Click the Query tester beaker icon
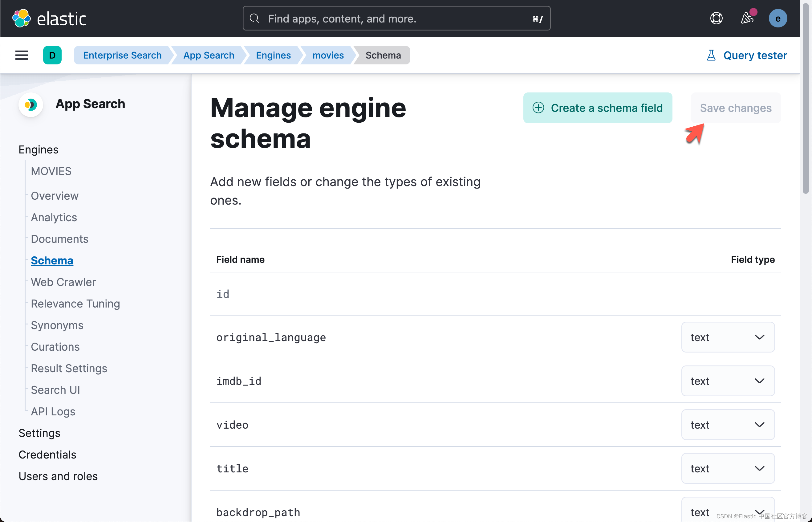 pos(711,55)
